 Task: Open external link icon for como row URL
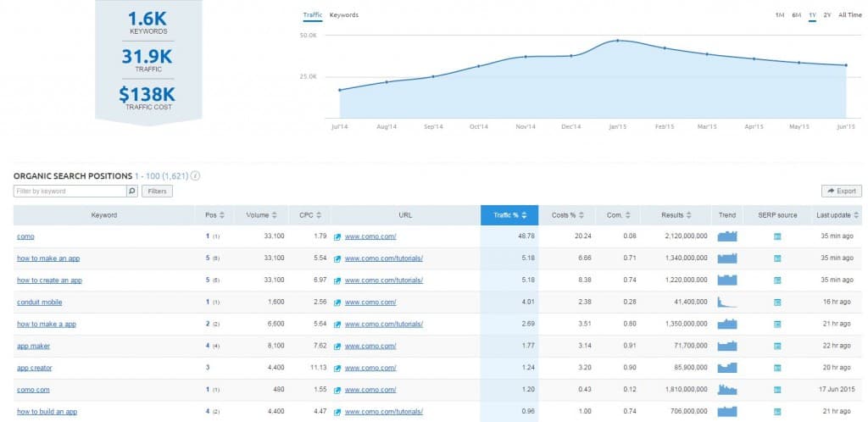(x=337, y=236)
